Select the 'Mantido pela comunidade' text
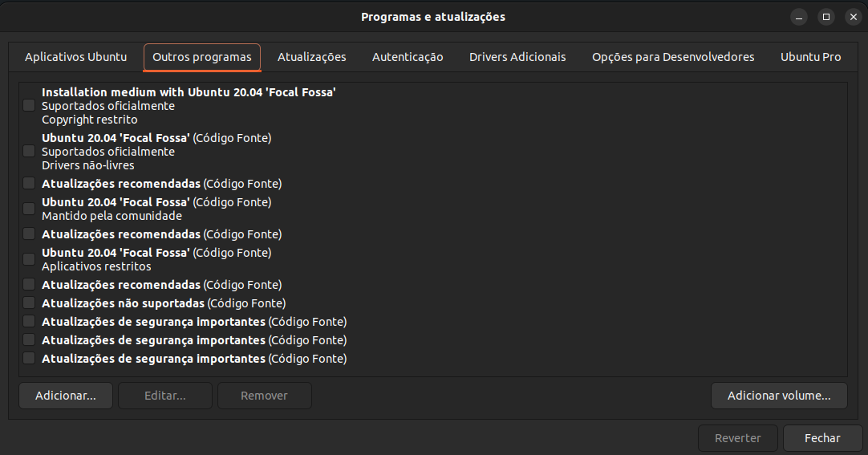The width and height of the screenshot is (868, 455). click(112, 216)
